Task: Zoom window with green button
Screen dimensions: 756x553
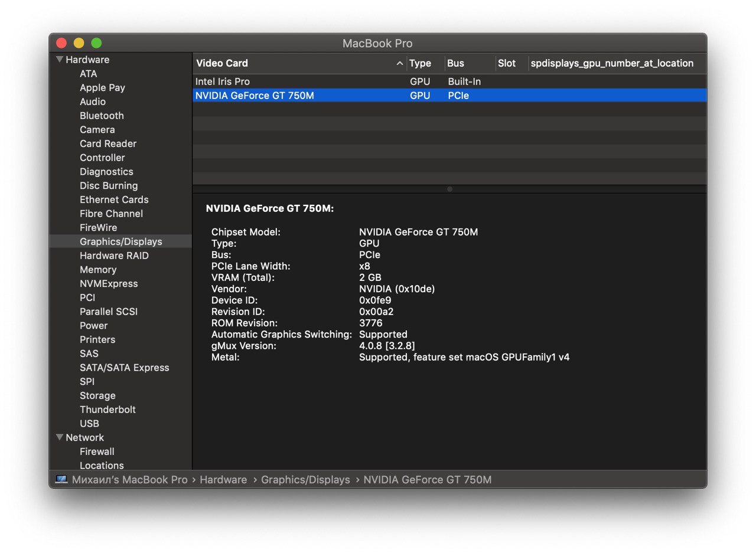Action: [96, 43]
